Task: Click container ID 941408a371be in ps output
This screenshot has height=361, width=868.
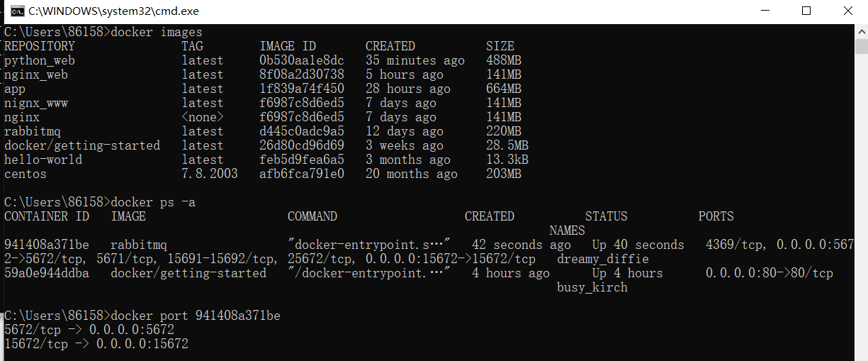Action: (x=47, y=245)
